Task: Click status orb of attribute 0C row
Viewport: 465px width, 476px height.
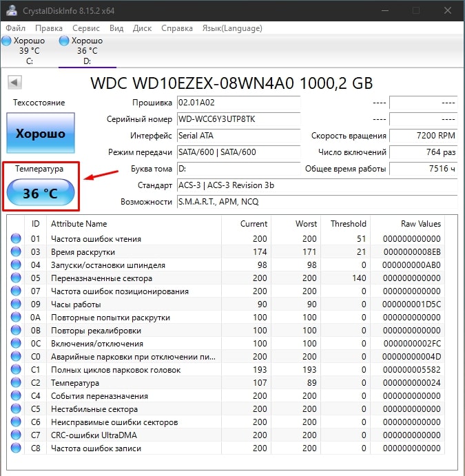Action: (16, 343)
